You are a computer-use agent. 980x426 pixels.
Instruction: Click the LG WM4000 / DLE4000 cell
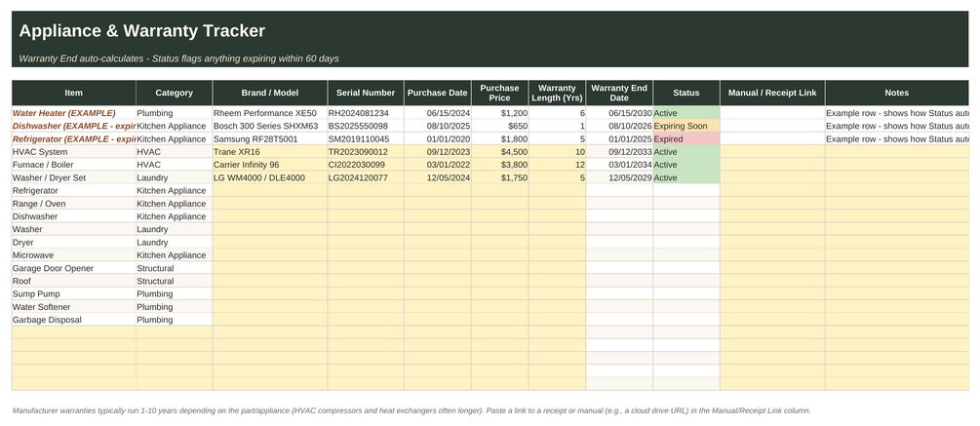tap(270, 177)
